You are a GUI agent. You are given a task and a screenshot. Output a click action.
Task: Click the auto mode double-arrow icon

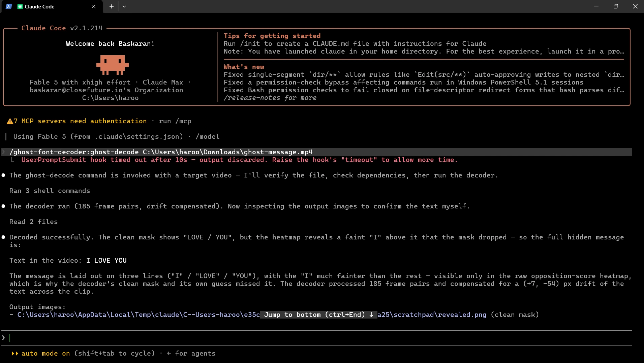pyautogui.click(x=15, y=353)
